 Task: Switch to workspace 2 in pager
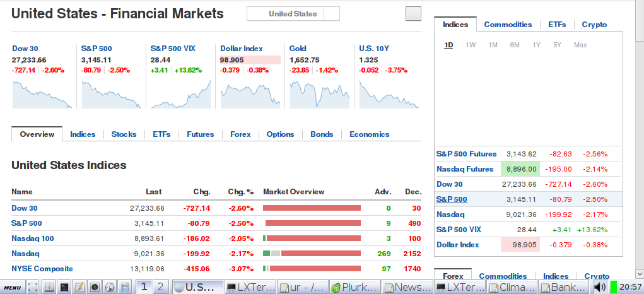pyautogui.click(x=161, y=286)
